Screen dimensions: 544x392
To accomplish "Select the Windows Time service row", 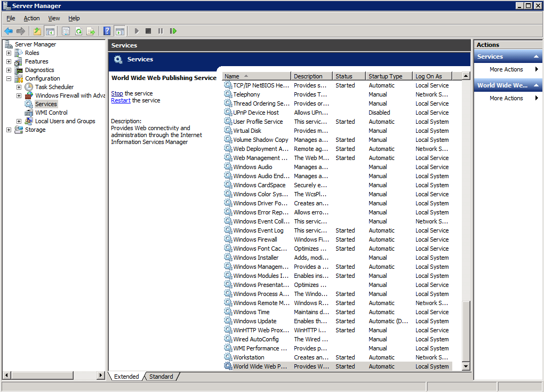I will 337,312.
